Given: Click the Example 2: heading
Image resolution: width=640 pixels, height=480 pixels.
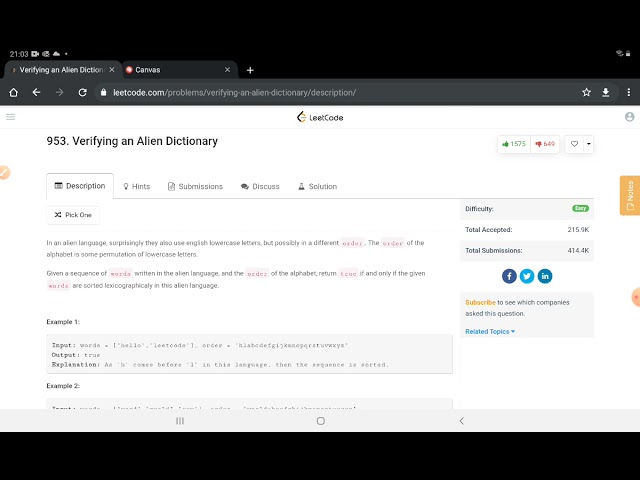Looking at the screenshot, I should 63,386.
